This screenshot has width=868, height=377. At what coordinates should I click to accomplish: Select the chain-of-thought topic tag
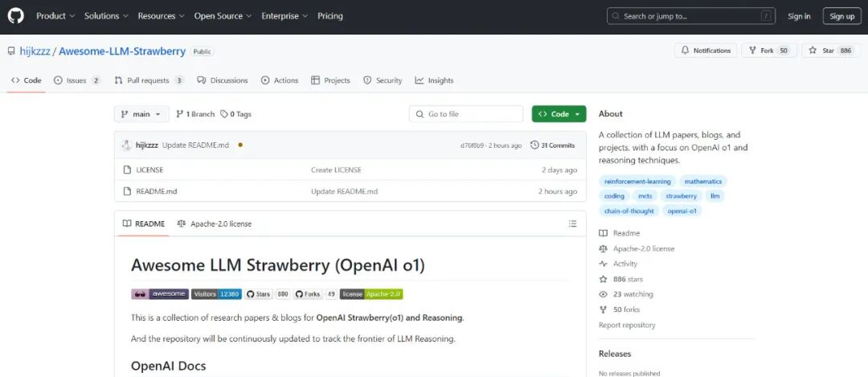(628, 211)
